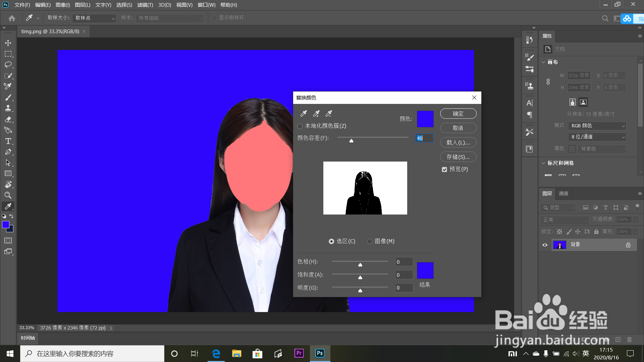Select the Zoom tool in toolbar

coord(8,195)
